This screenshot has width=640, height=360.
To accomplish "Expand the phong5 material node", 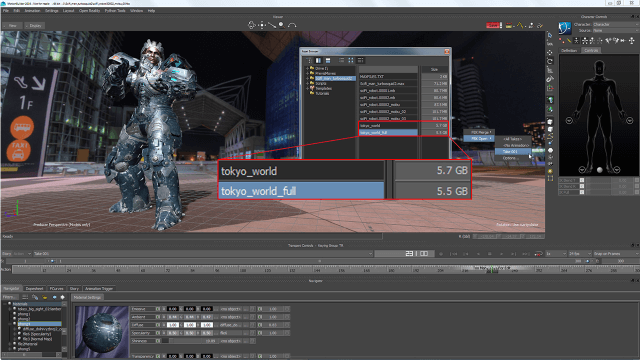I will click(x=10, y=349).
